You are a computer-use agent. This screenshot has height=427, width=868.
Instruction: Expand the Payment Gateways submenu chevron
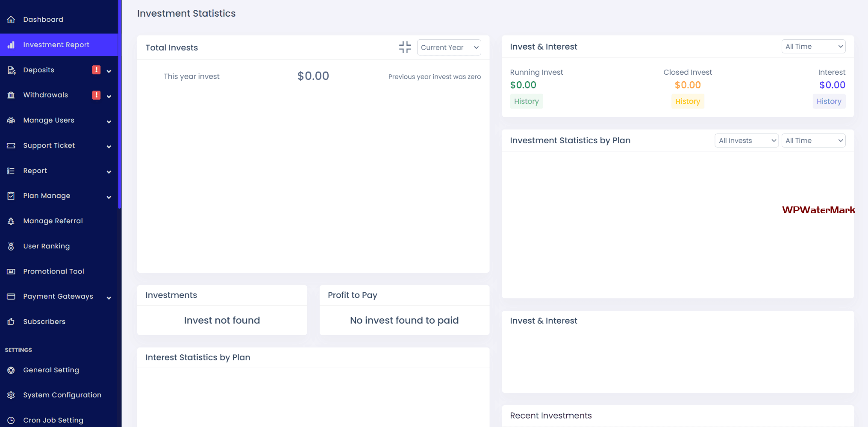(x=109, y=297)
